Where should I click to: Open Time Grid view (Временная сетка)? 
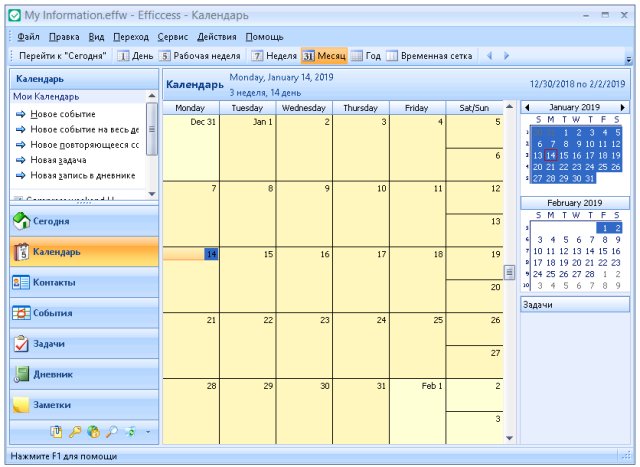click(x=428, y=56)
